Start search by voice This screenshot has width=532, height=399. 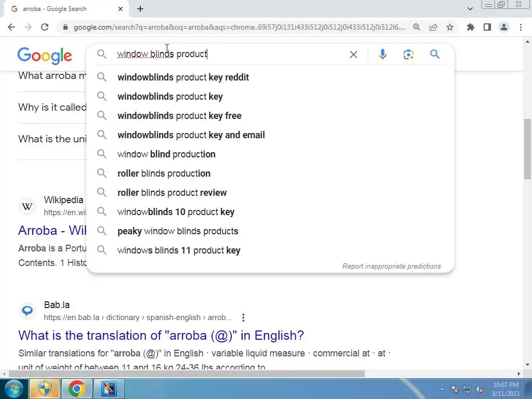pyautogui.click(x=382, y=54)
